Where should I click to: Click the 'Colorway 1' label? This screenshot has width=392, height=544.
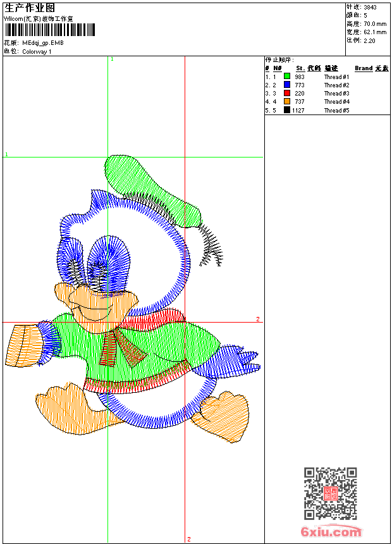click(x=37, y=52)
